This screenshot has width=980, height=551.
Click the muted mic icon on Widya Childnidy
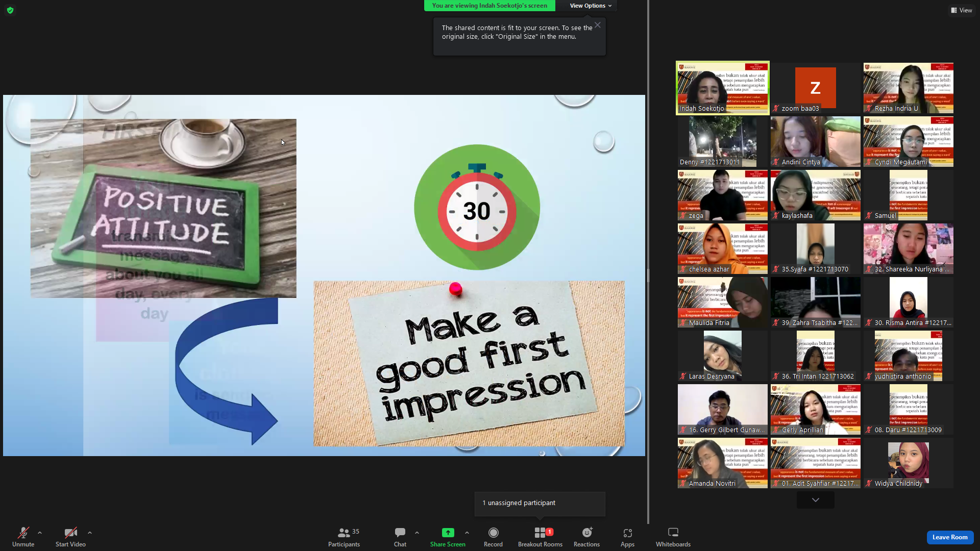(x=869, y=483)
